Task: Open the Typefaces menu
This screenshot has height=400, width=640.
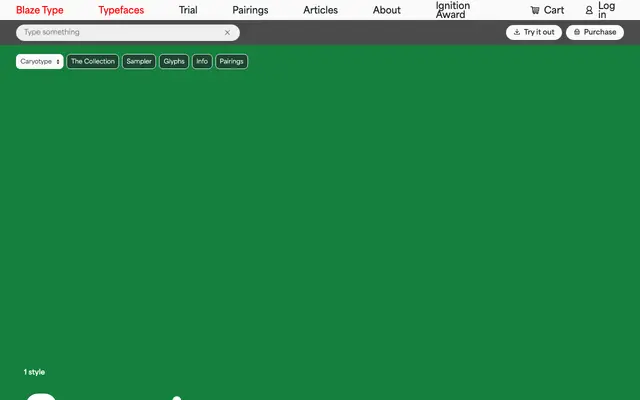Action: [121, 10]
